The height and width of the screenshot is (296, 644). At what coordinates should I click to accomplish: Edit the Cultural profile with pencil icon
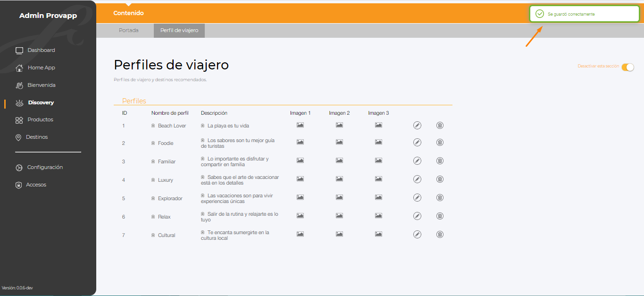[417, 234]
